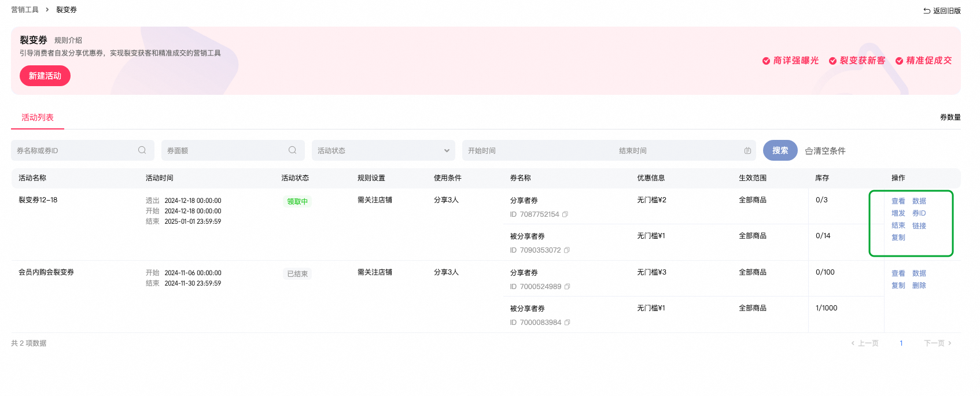Open the 规则介绍 link
The image size is (980, 396).
pyautogui.click(x=68, y=40)
